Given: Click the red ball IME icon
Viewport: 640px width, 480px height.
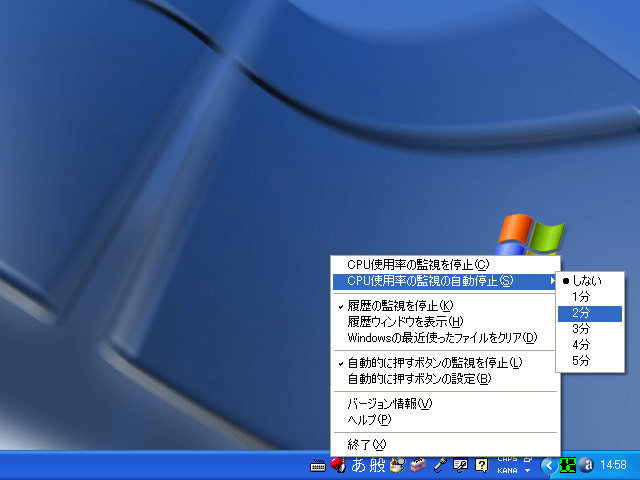Looking at the screenshot, I should [338, 465].
